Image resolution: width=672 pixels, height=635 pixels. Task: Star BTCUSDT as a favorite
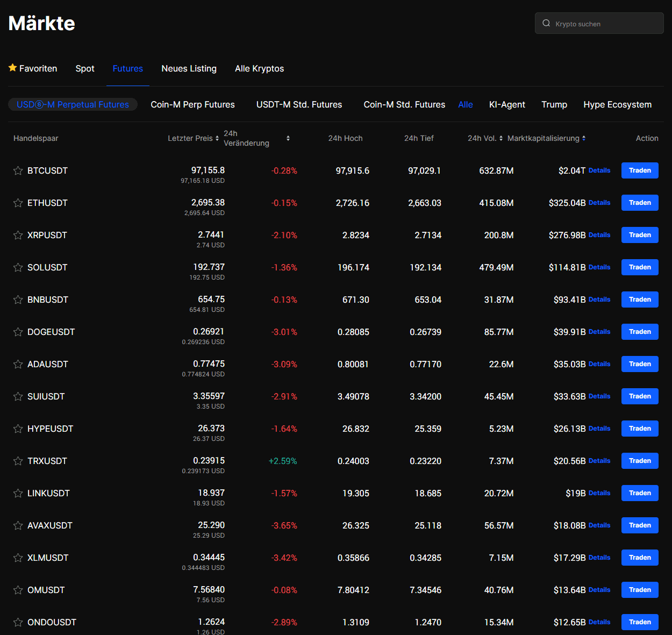[18, 171]
